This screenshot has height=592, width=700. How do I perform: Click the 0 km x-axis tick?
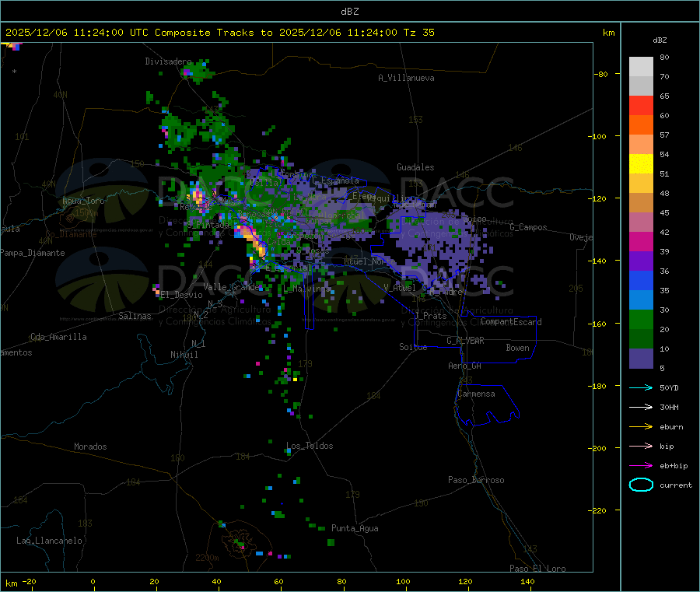pyautogui.click(x=93, y=582)
